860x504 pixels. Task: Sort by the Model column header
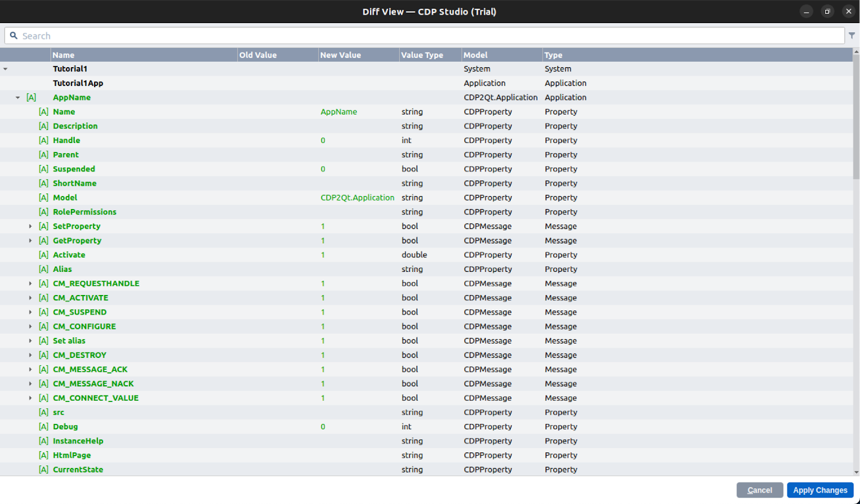pos(502,55)
